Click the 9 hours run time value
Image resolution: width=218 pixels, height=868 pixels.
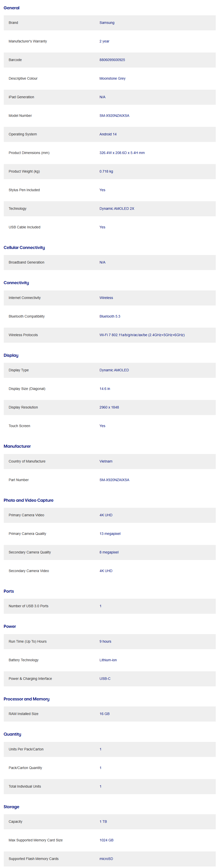point(105,642)
